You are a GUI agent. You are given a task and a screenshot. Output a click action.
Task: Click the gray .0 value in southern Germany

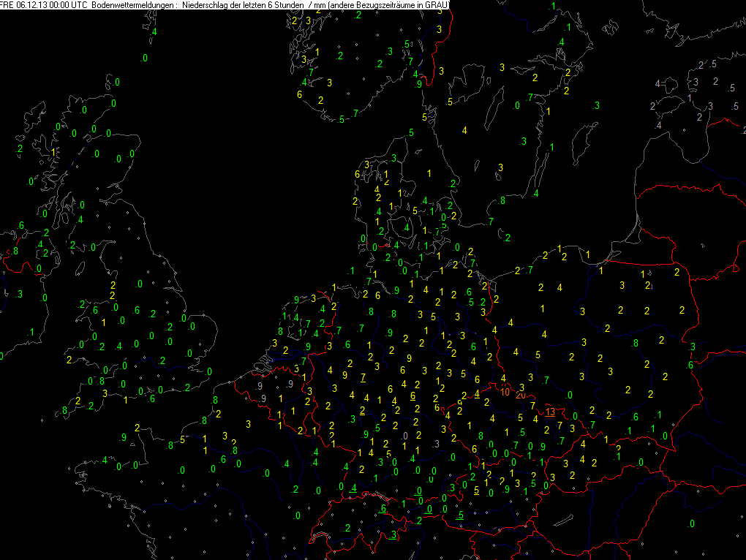tap(404, 436)
